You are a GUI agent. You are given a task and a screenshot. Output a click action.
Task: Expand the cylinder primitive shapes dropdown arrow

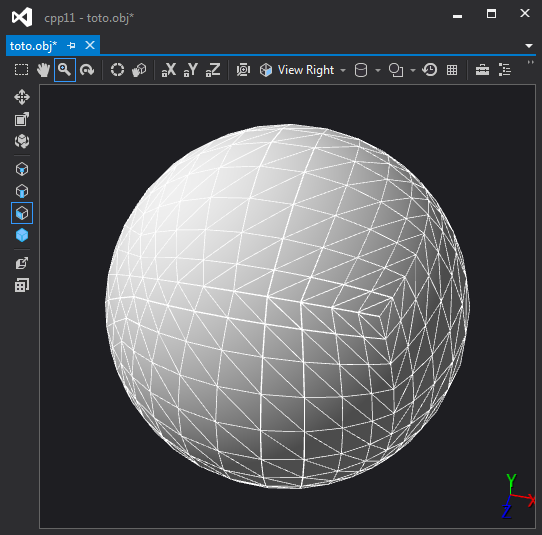378,71
